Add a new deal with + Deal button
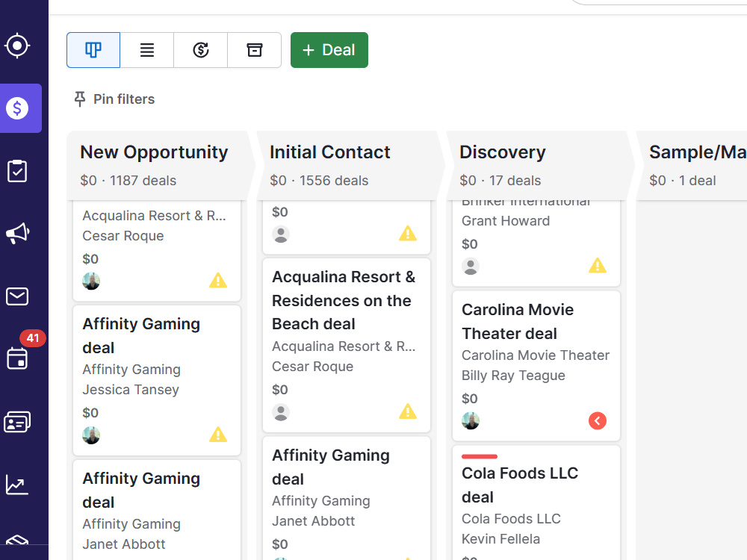Screen dimensions: 747x560 point(329,50)
